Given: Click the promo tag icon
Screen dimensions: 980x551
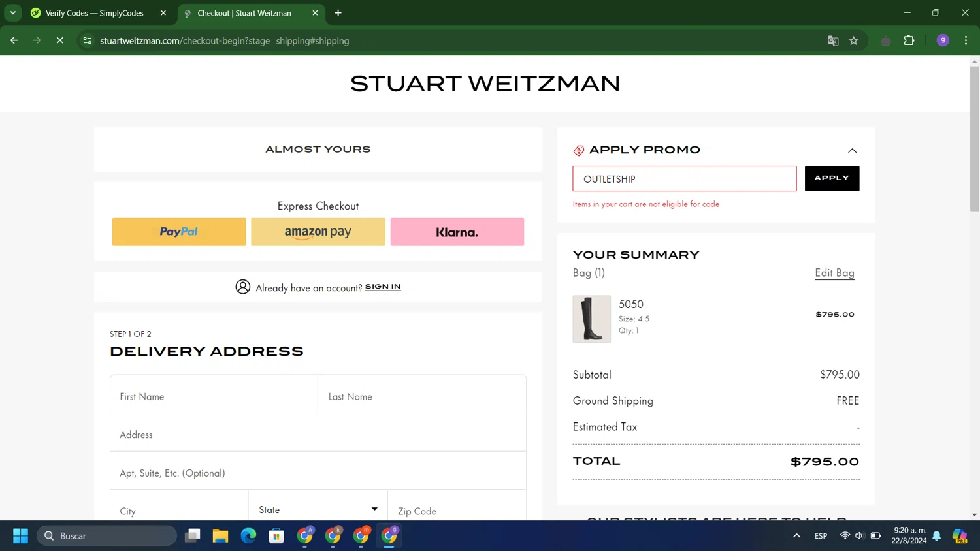Looking at the screenshot, I should [x=579, y=151].
